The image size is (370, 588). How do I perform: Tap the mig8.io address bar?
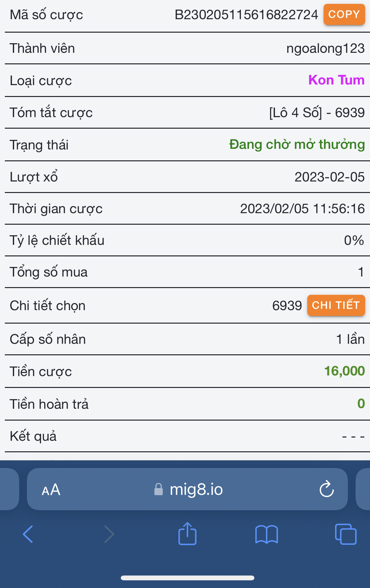(196, 489)
